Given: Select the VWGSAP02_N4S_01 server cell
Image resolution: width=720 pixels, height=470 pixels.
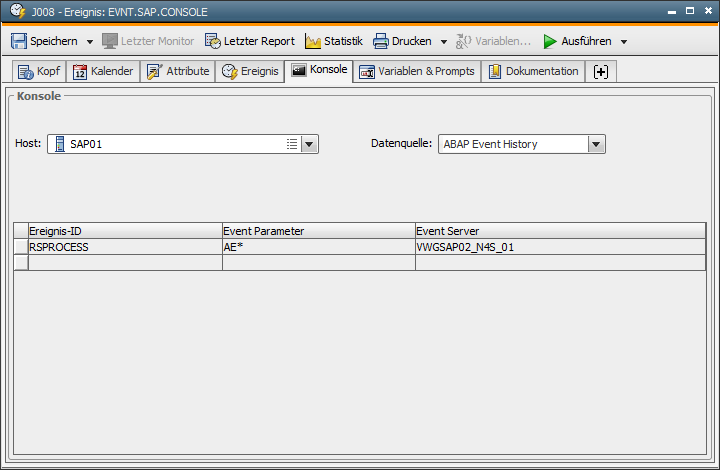Looking at the screenshot, I should (x=560, y=247).
